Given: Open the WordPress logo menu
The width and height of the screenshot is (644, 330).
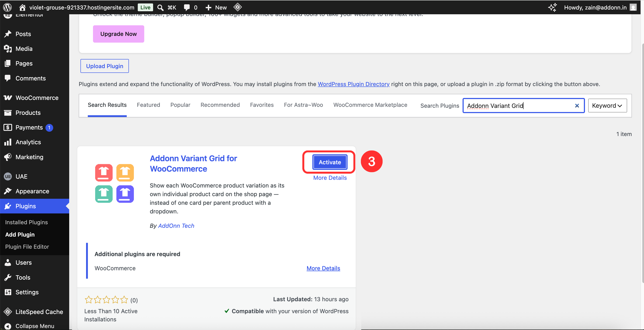Looking at the screenshot, I should (x=8, y=7).
